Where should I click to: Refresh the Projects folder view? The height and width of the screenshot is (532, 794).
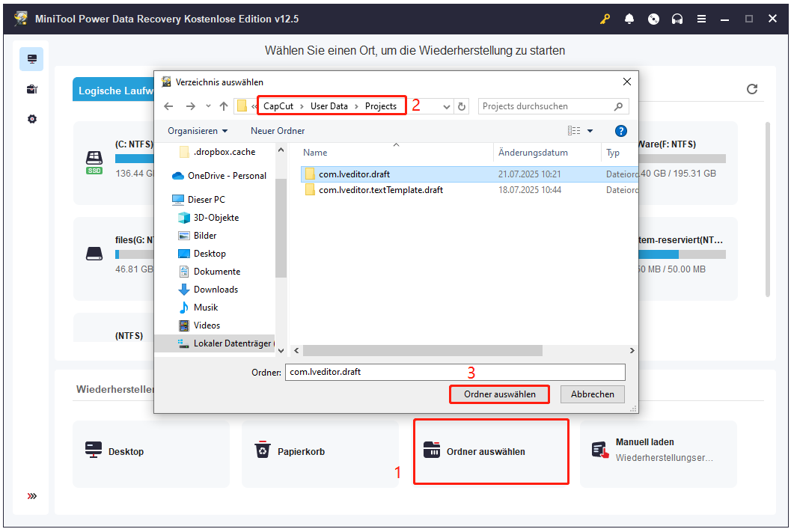coord(462,107)
